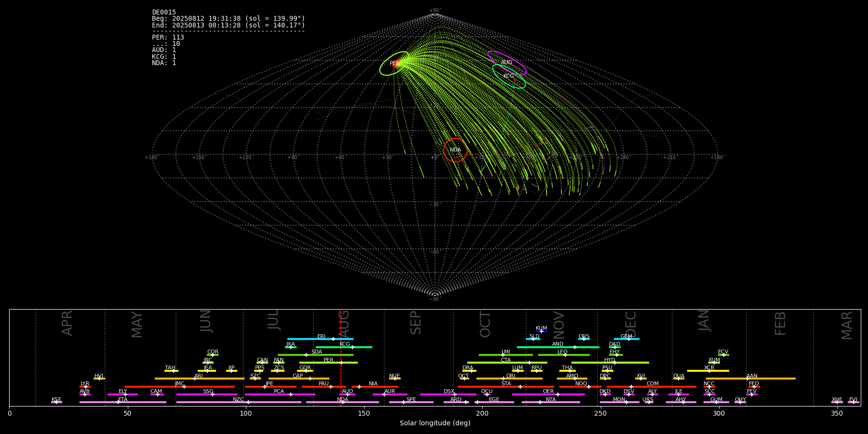This screenshot has height=434, width=868.
Task: Click the NDA shower bar in the timeline
Action: (x=342, y=402)
